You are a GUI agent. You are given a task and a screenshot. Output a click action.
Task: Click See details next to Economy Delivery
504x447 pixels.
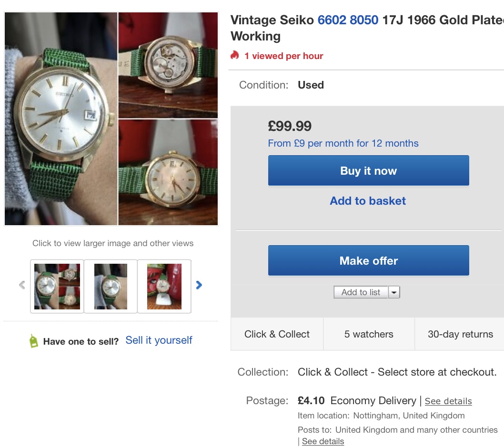448,401
